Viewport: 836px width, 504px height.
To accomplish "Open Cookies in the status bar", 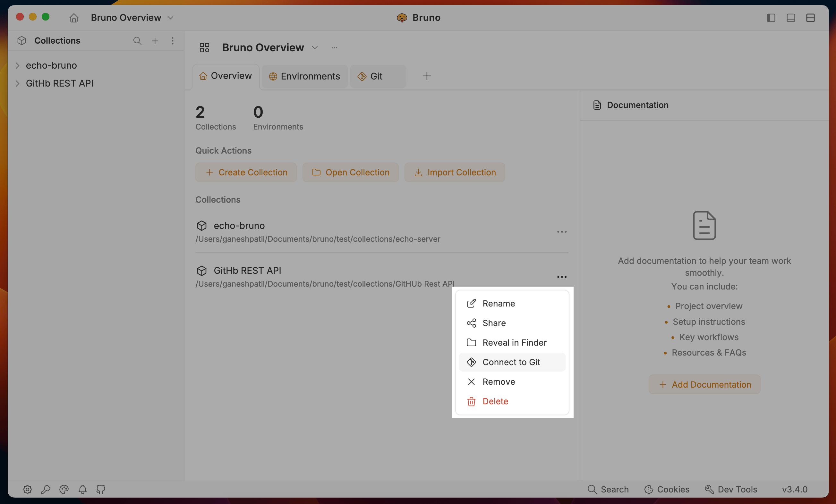I will [x=667, y=489].
